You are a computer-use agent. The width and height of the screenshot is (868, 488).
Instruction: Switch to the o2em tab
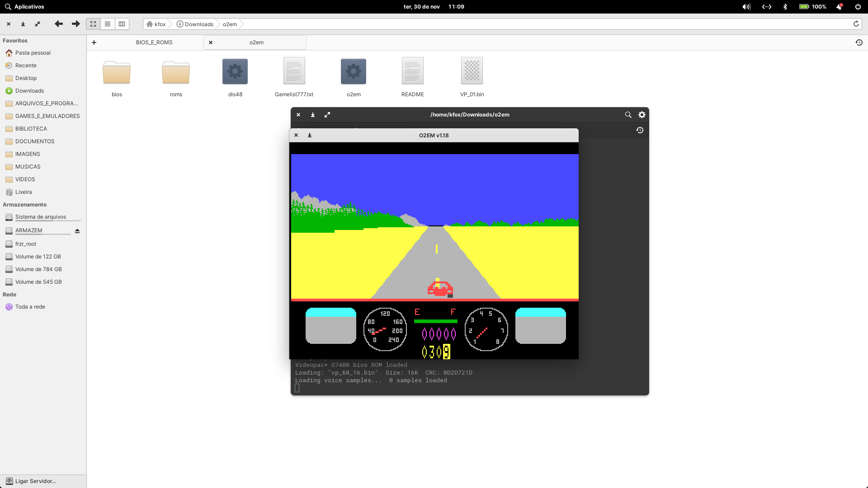pyautogui.click(x=256, y=42)
